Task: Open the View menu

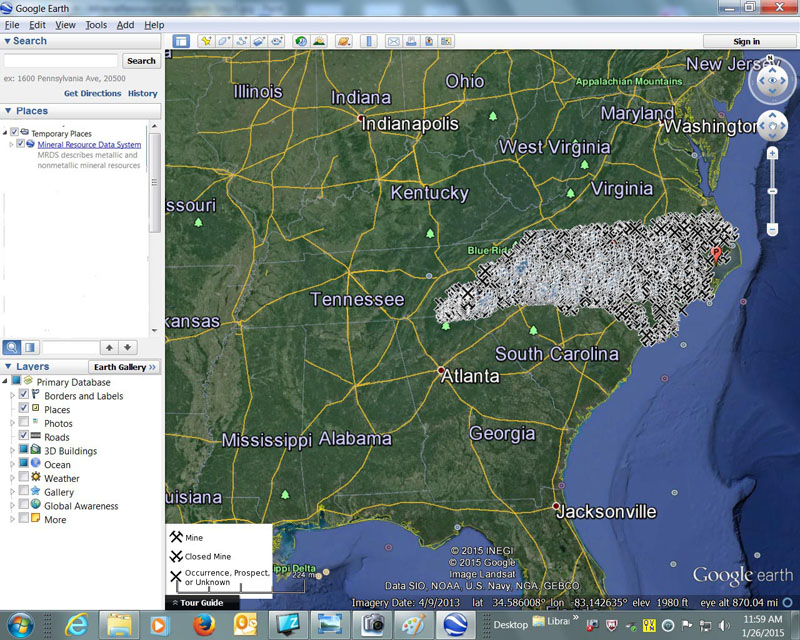Action: (65, 25)
